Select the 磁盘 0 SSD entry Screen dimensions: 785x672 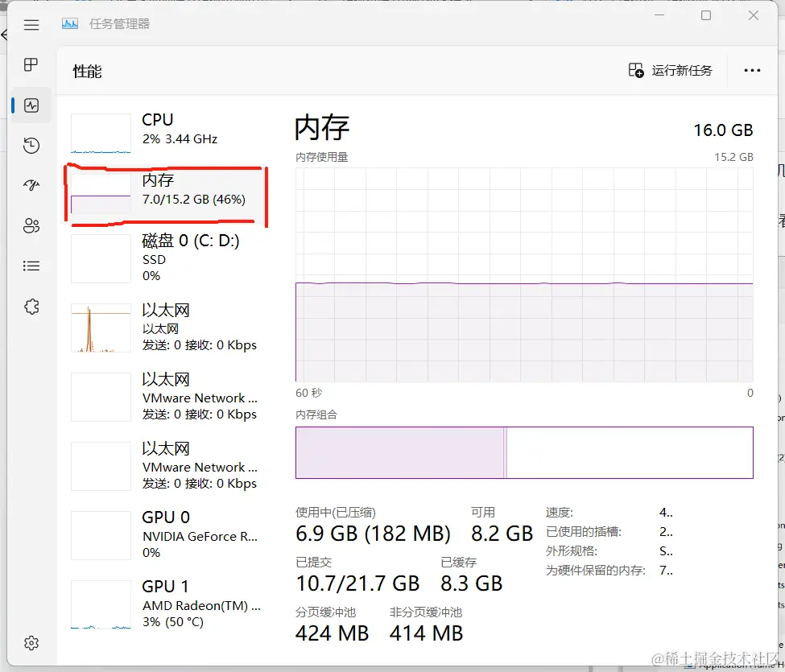(165, 258)
